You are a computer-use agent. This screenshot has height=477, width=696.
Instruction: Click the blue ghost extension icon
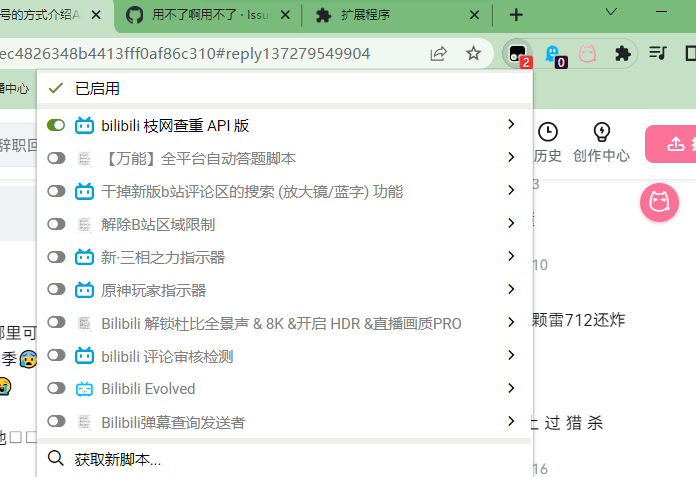554,54
